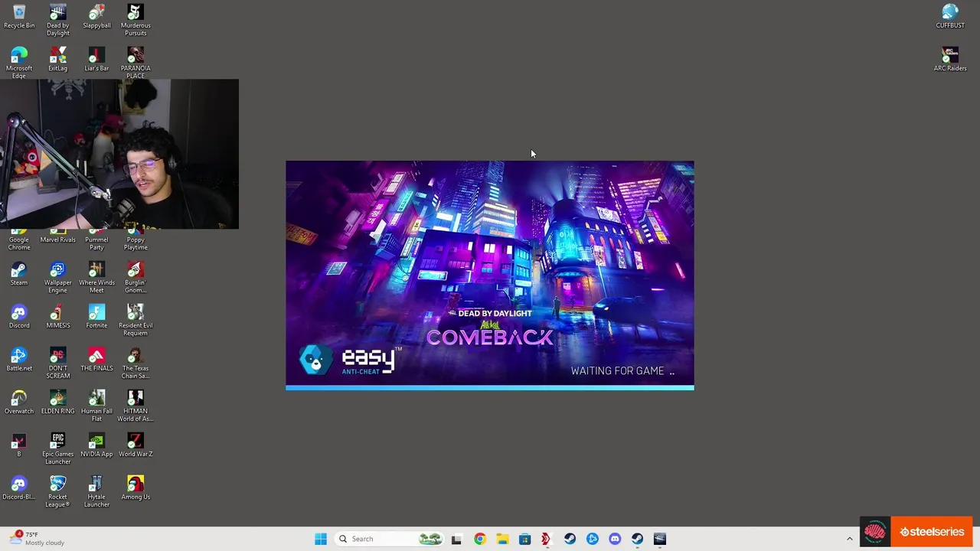Open Murderous Pursuits desktop shortcut
The image size is (980, 551).
[x=136, y=20]
